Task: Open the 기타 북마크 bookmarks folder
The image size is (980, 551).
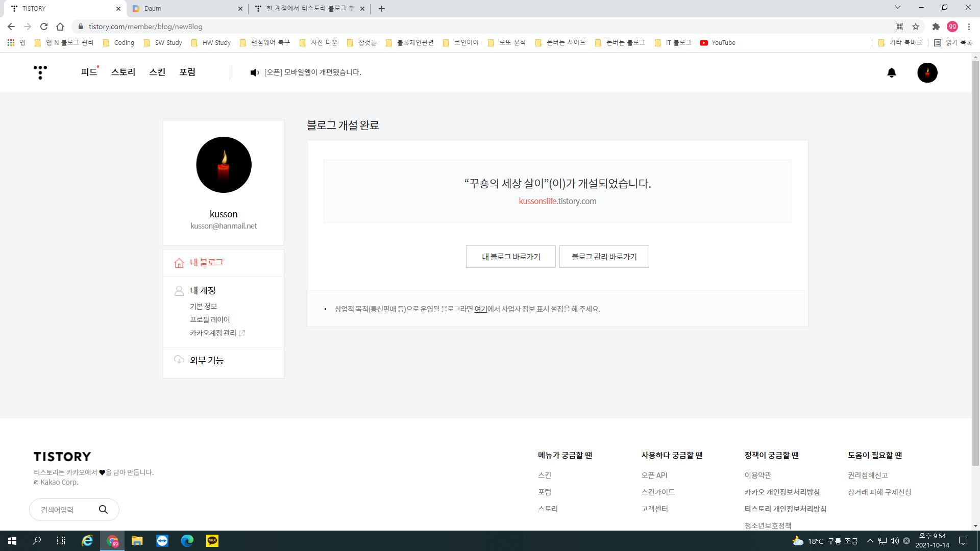Action: click(900, 43)
